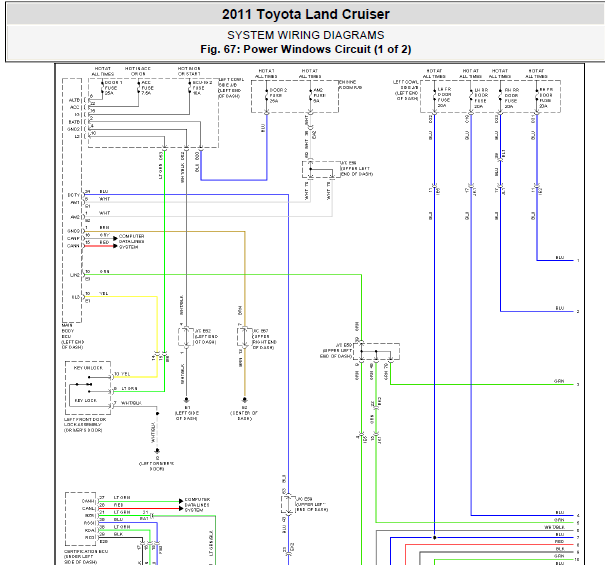Select the LEFT SIDE OF DASH ground label
The height and width of the screenshot is (565, 605).
187,413
